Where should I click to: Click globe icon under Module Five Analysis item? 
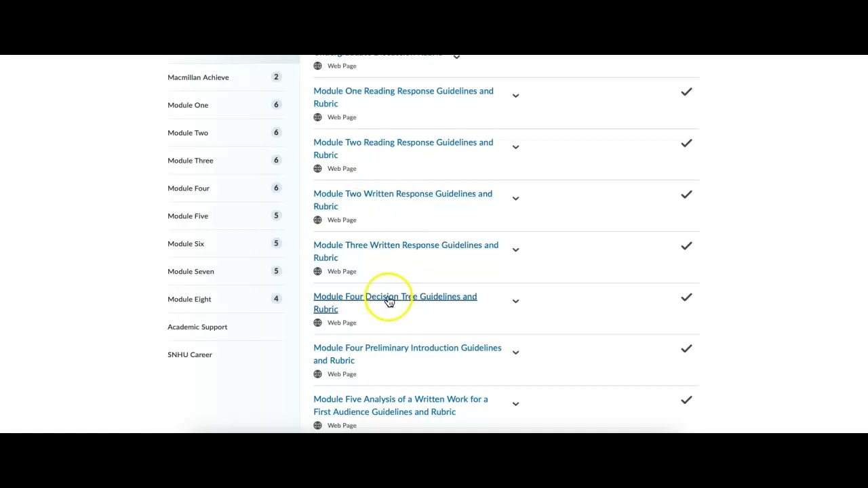click(x=317, y=426)
